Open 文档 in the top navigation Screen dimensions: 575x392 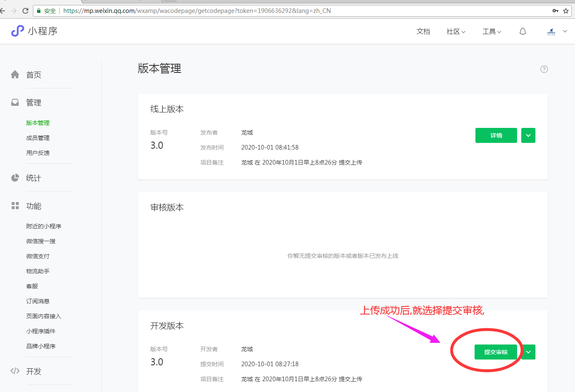tap(423, 32)
